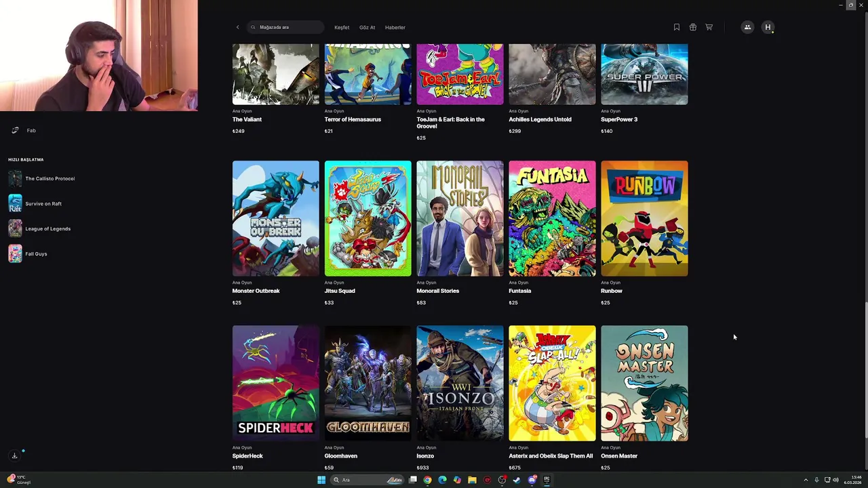The width and height of the screenshot is (868, 488).
Task: Click The Callisto Protocol sidebar icon
Action: (15, 178)
